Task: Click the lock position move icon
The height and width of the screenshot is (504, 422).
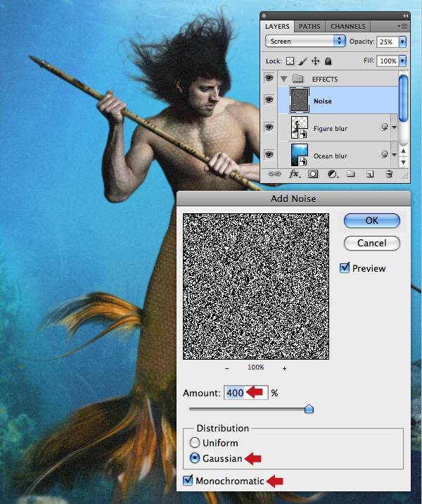Action: [x=315, y=61]
